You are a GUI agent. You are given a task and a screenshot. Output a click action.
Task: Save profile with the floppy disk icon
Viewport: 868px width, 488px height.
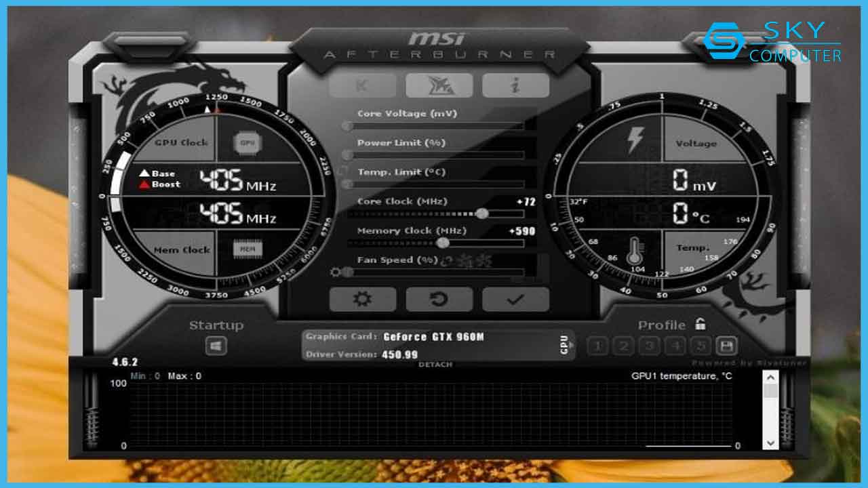(x=727, y=346)
